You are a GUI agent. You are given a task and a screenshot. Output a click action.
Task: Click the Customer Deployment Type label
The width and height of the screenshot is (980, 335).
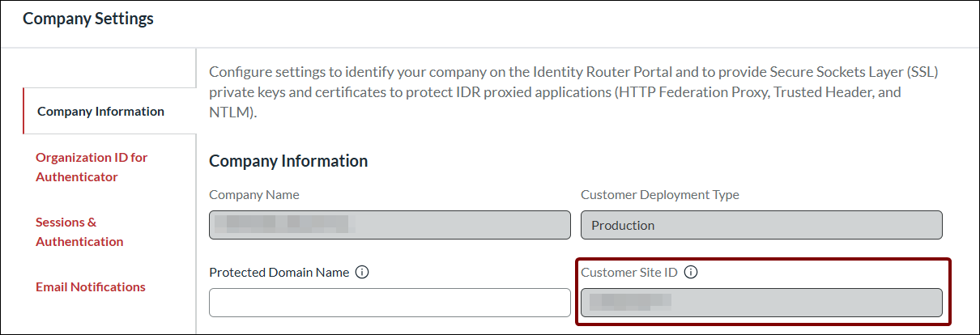[x=660, y=195]
